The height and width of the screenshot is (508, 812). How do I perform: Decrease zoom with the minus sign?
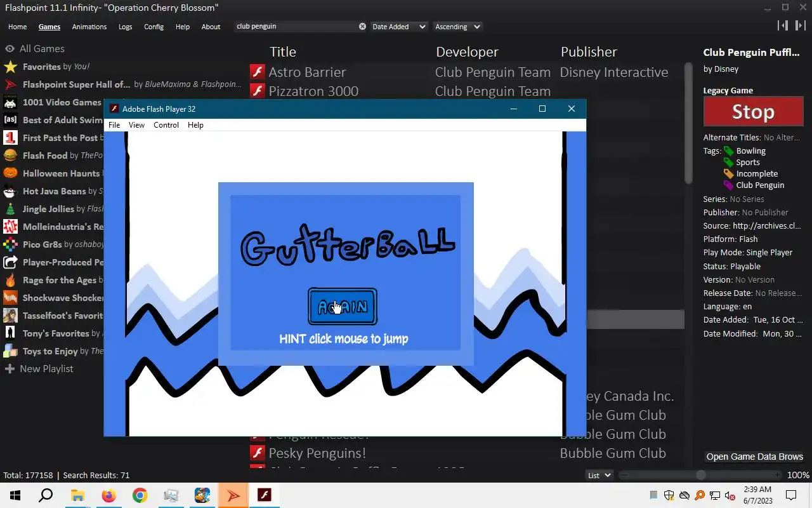coord(624,475)
